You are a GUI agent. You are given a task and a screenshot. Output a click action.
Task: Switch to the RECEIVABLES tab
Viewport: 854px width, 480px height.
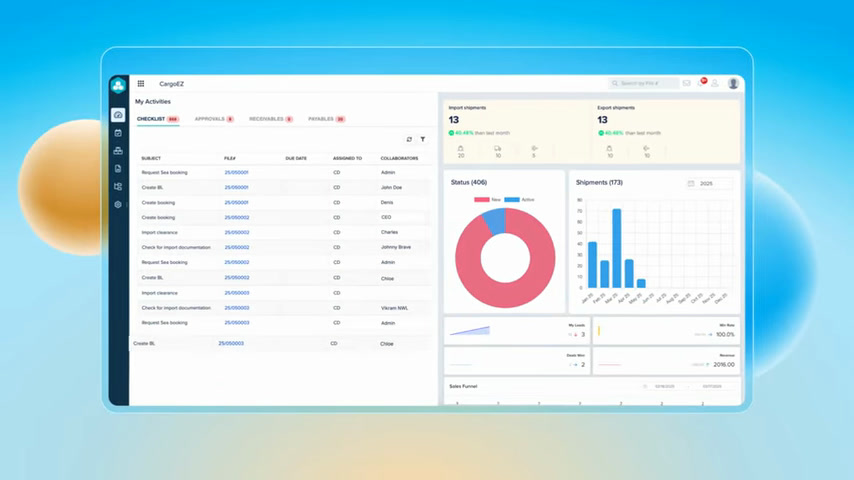click(x=271, y=119)
